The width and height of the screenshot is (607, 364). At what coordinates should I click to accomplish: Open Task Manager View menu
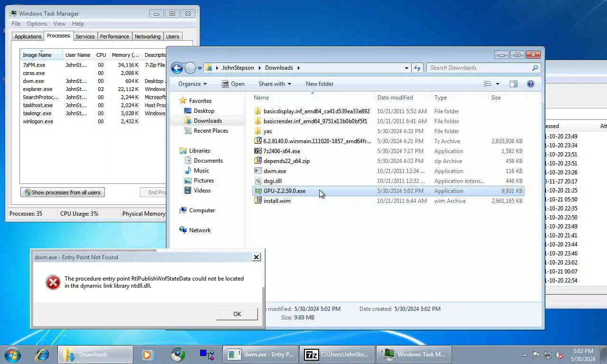[x=59, y=24]
